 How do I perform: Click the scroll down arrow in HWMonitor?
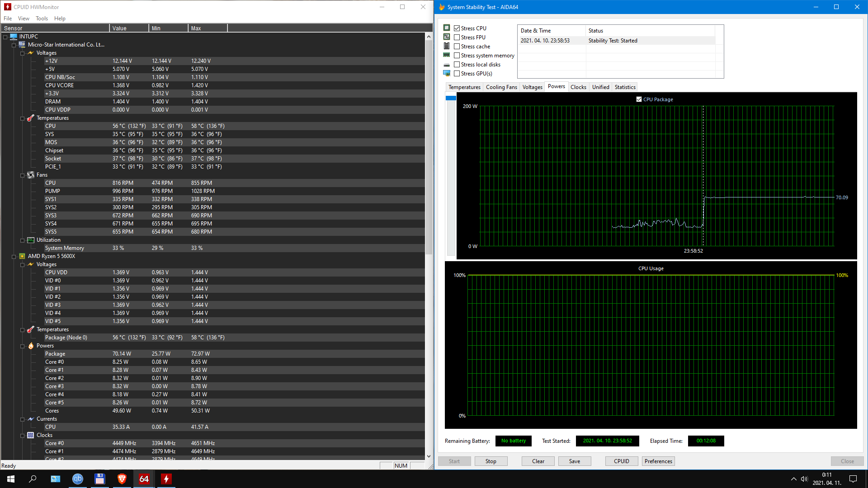coord(429,456)
